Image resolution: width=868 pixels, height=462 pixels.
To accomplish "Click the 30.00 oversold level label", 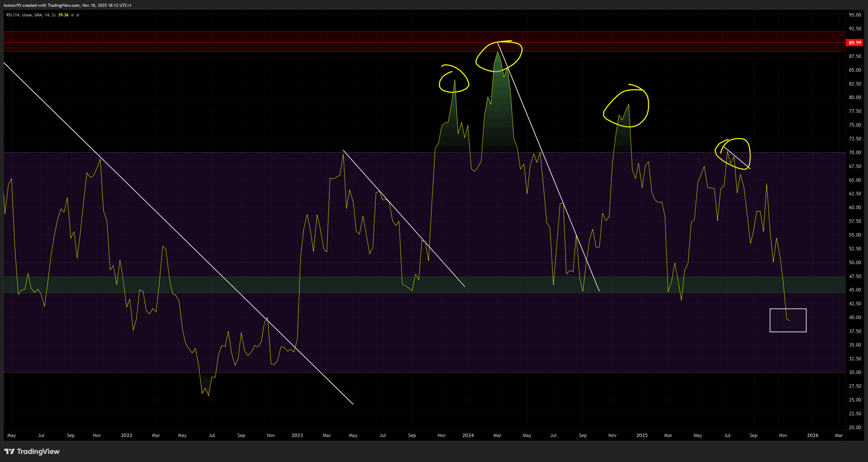I will (855, 372).
